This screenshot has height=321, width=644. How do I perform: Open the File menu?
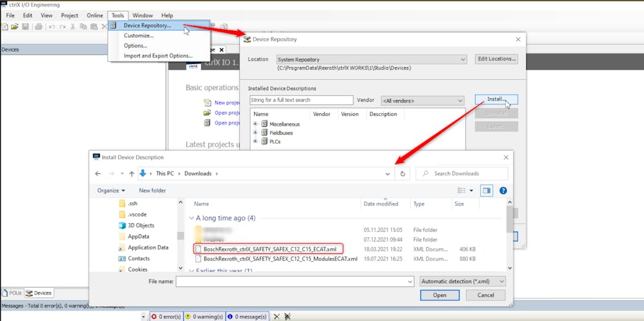tap(10, 15)
